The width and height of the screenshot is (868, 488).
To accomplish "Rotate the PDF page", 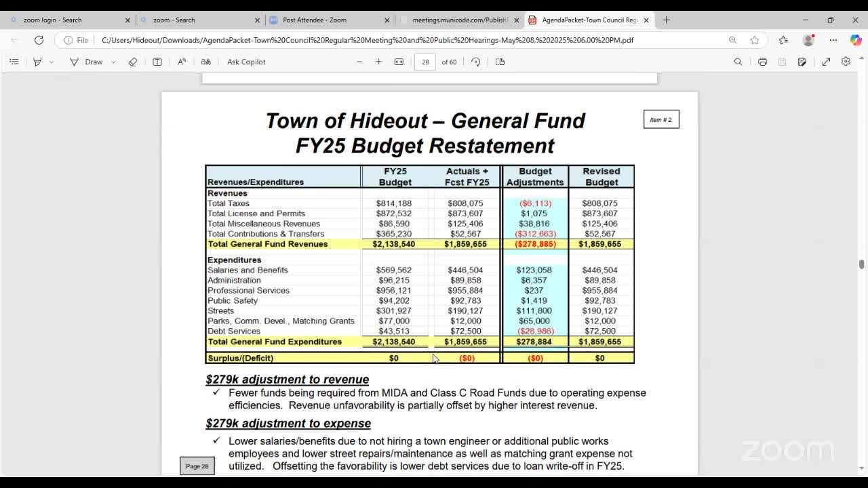I will pos(476,62).
